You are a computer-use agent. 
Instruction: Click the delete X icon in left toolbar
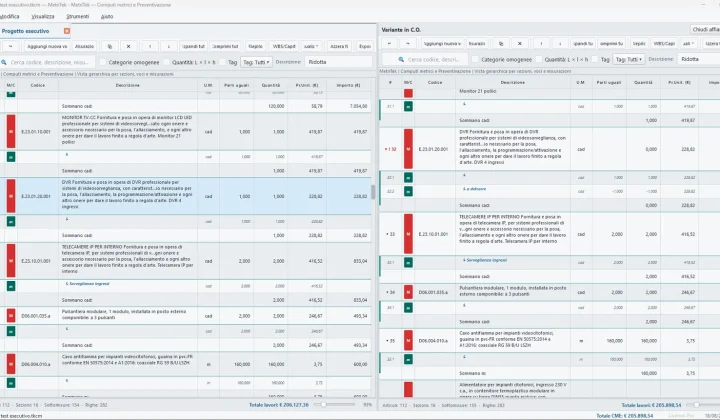tap(129, 46)
